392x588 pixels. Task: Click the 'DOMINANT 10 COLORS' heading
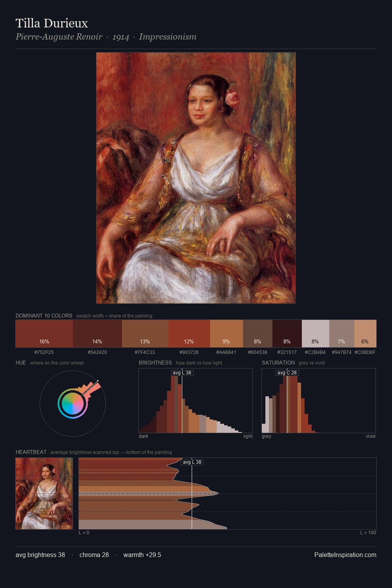[x=44, y=316]
